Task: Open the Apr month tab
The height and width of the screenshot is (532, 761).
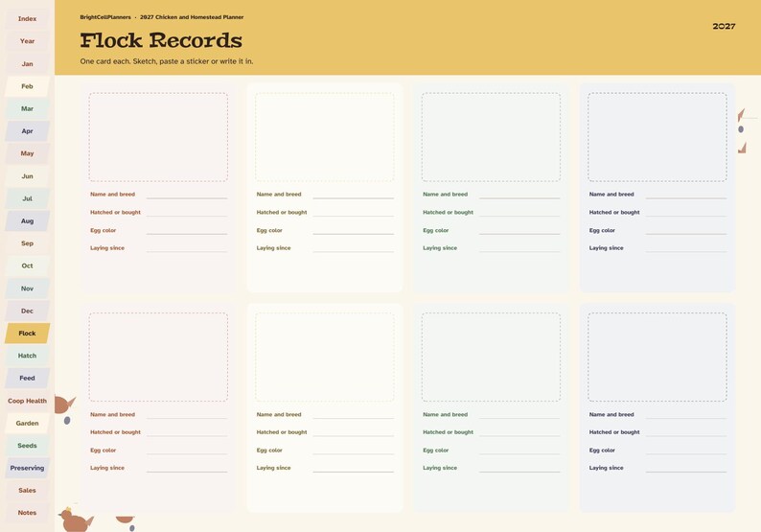Action: coord(27,131)
